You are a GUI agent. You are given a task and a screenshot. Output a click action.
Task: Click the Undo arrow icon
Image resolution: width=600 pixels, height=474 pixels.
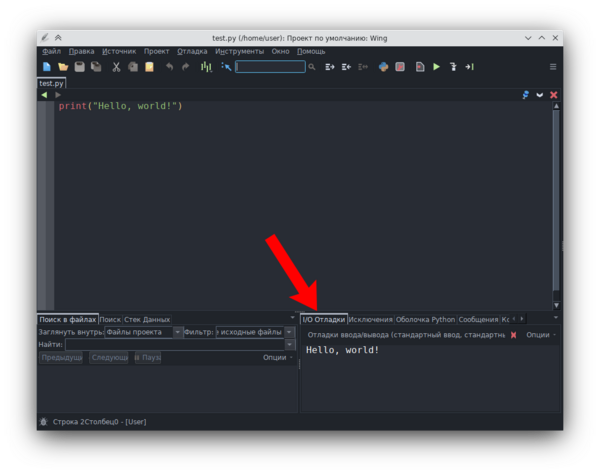coord(169,67)
